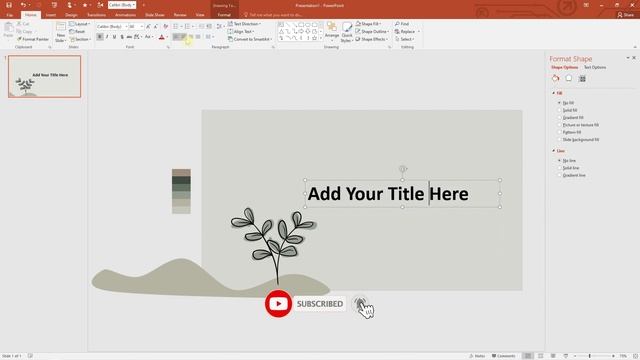Select Picture or texture fill option

[x=560, y=125]
